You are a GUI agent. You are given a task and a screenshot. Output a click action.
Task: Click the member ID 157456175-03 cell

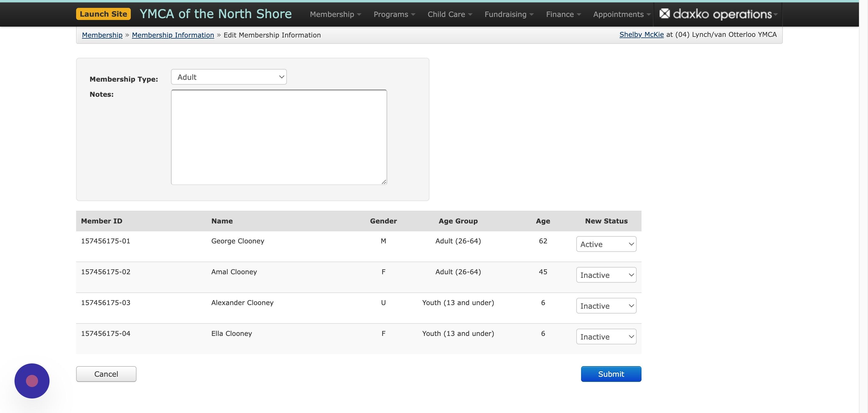[x=105, y=303]
